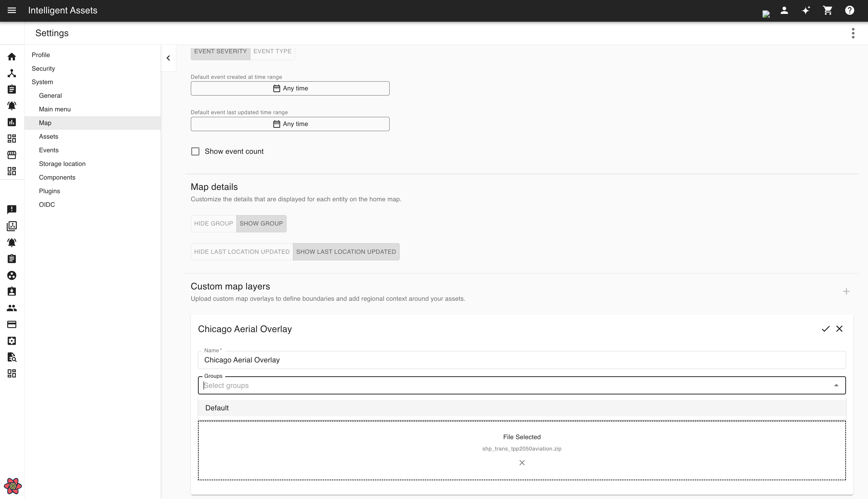Open the shopping cart icon
This screenshot has height=499, width=868.
click(x=828, y=10)
